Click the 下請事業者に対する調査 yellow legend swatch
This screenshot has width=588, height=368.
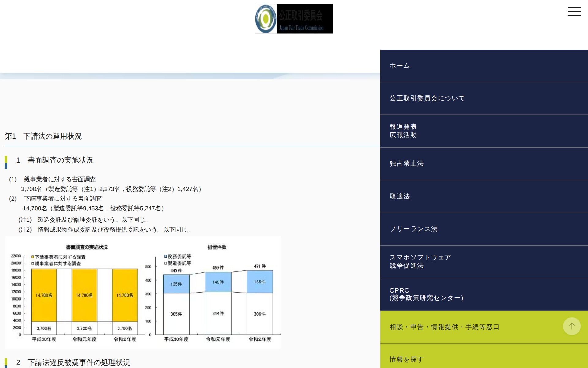point(32,257)
